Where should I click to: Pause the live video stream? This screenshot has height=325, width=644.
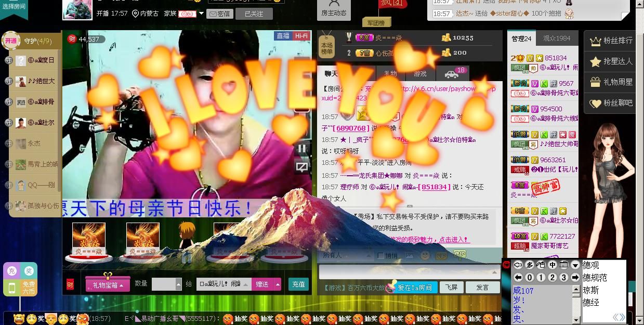pos(301,148)
